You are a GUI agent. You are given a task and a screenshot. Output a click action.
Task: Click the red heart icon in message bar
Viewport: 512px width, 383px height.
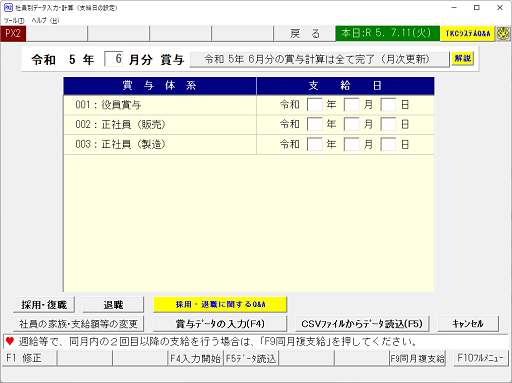10,341
